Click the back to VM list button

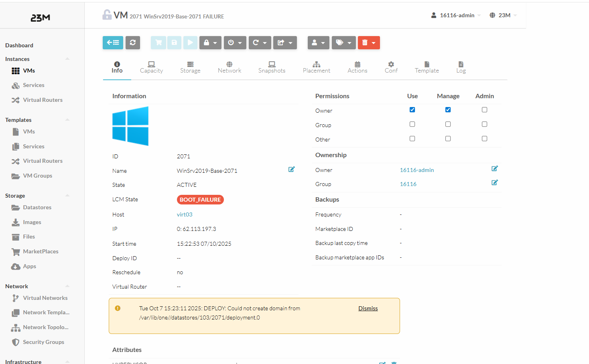pyautogui.click(x=113, y=42)
